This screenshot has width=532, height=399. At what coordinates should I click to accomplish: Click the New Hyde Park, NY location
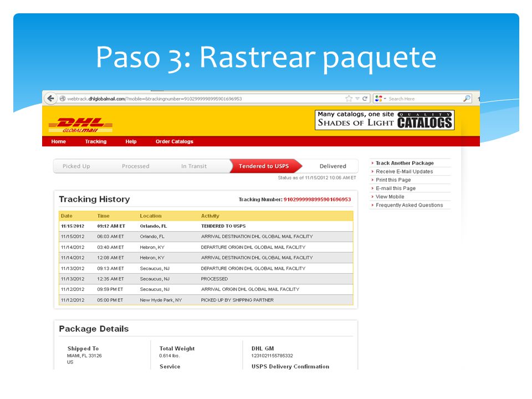[161, 300]
